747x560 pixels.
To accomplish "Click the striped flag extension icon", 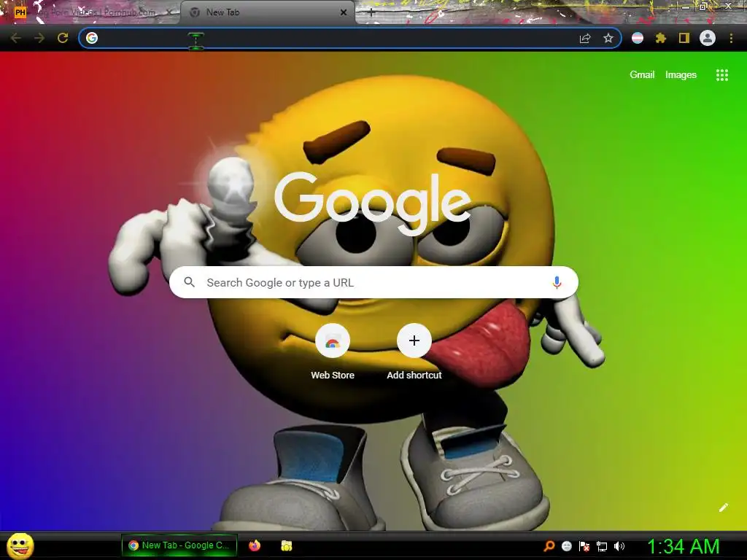I will point(638,38).
